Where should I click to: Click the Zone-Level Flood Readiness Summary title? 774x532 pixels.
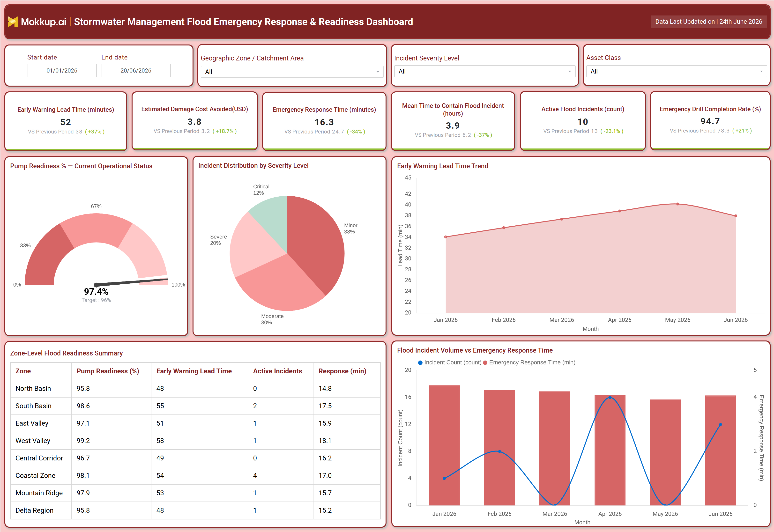(x=66, y=353)
